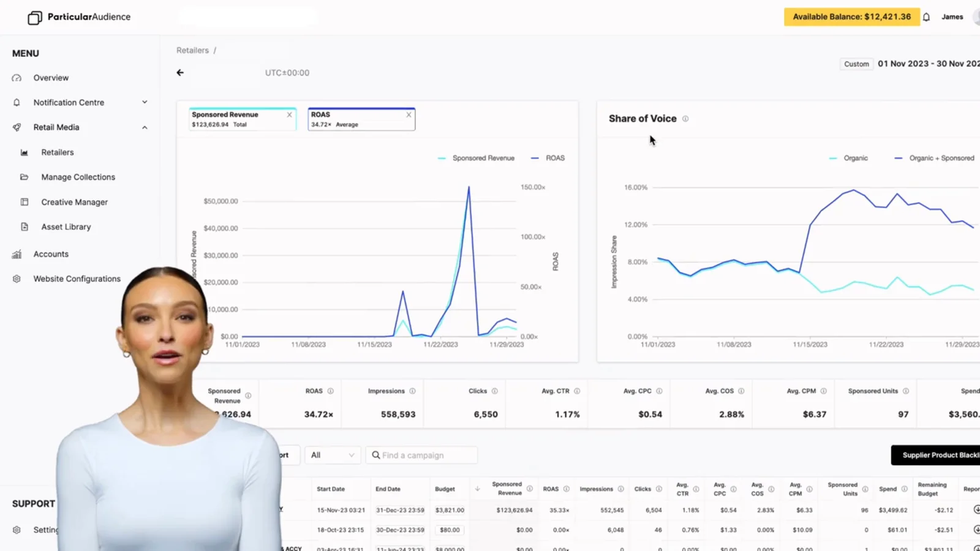Image resolution: width=980 pixels, height=551 pixels.
Task: Click the Accounts bar chart icon
Action: pyautogui.click(x=17, y=254)
